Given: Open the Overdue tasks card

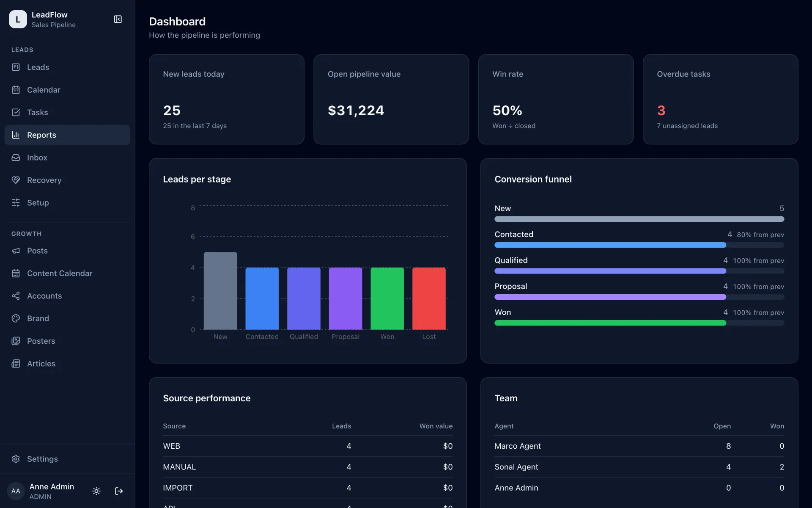Looking at the screenshot, I should [x=720, y=99].
